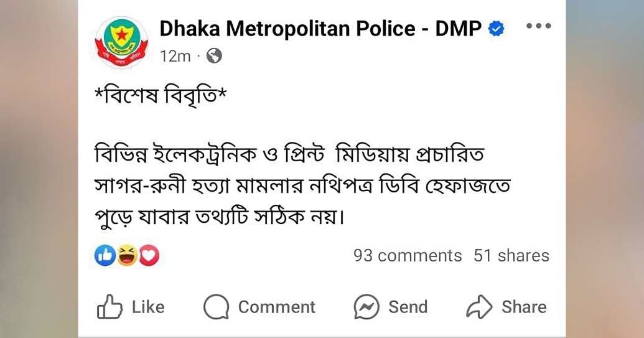Screen dimensions: 644x338
Task: Click the thumbs-up outline icon beside Like
Action: click(x=110, y=307)
